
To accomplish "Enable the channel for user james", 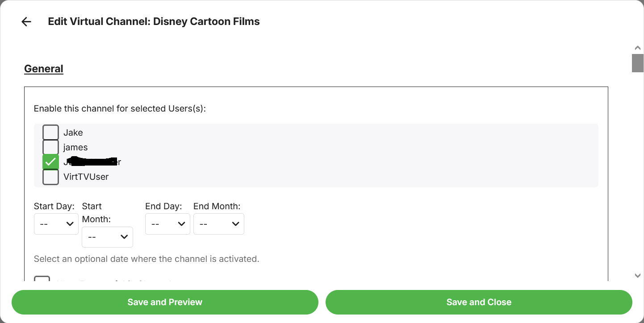I will click(50, 147).
